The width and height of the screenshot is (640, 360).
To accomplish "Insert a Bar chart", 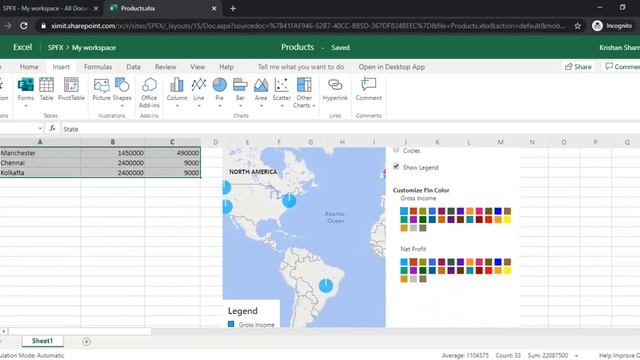I will pos(240,89).
